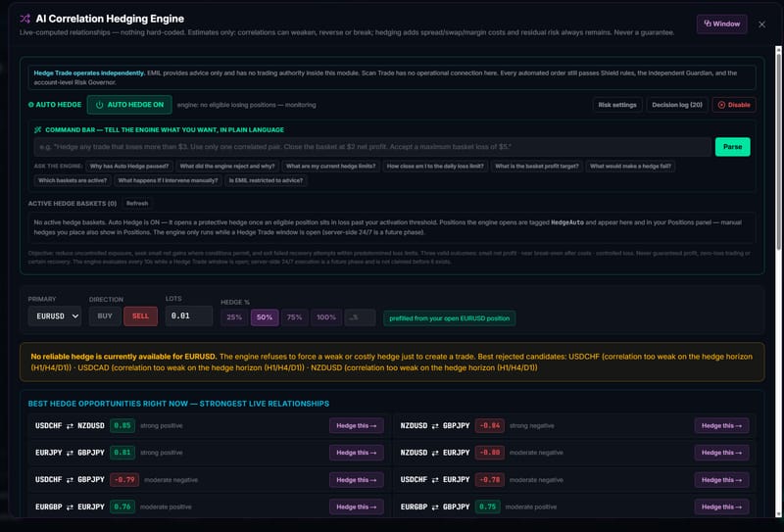Hedge the EURGBP EURJPY pair

click(x=356, y=507)
